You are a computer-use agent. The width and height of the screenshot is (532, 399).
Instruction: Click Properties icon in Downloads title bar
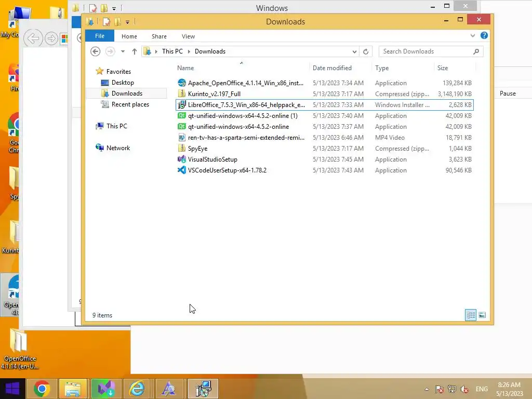coord(106,22)
